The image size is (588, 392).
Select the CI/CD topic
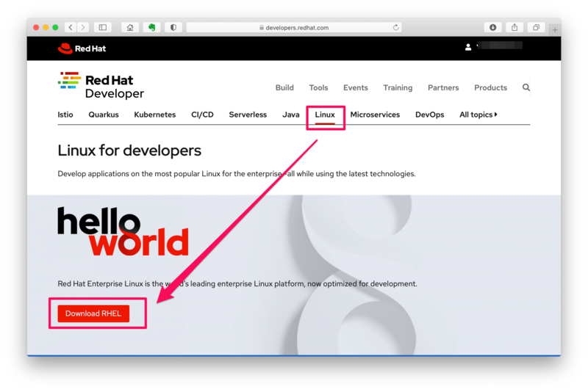click(x=202, y=115)
